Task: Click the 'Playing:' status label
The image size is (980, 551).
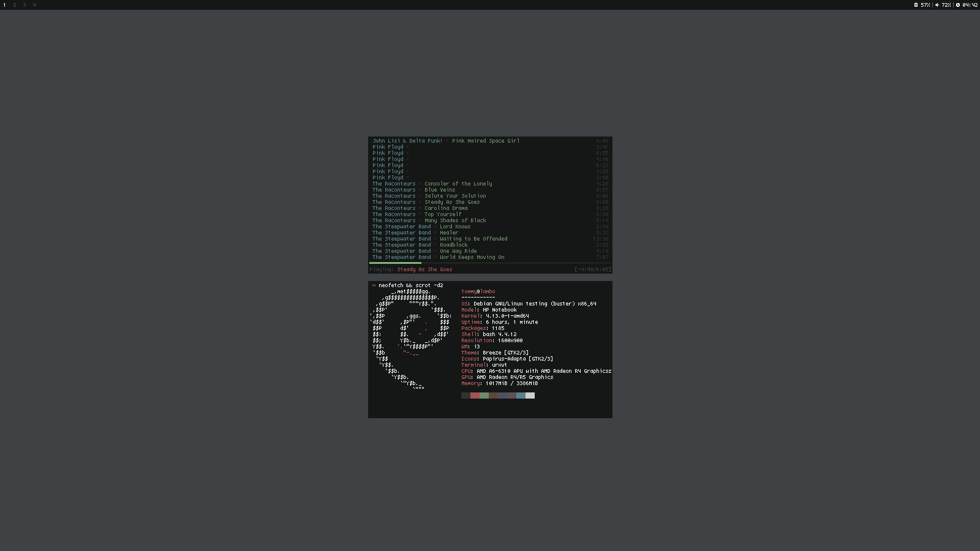Action: tap(382, 269)
